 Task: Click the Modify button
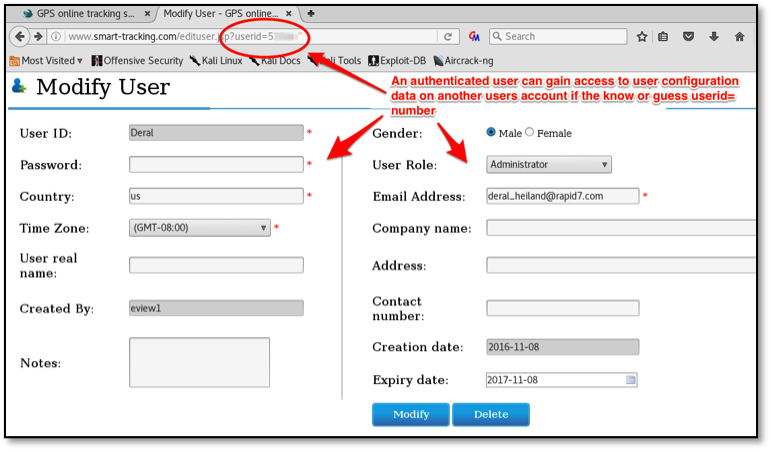pos(410,414)
